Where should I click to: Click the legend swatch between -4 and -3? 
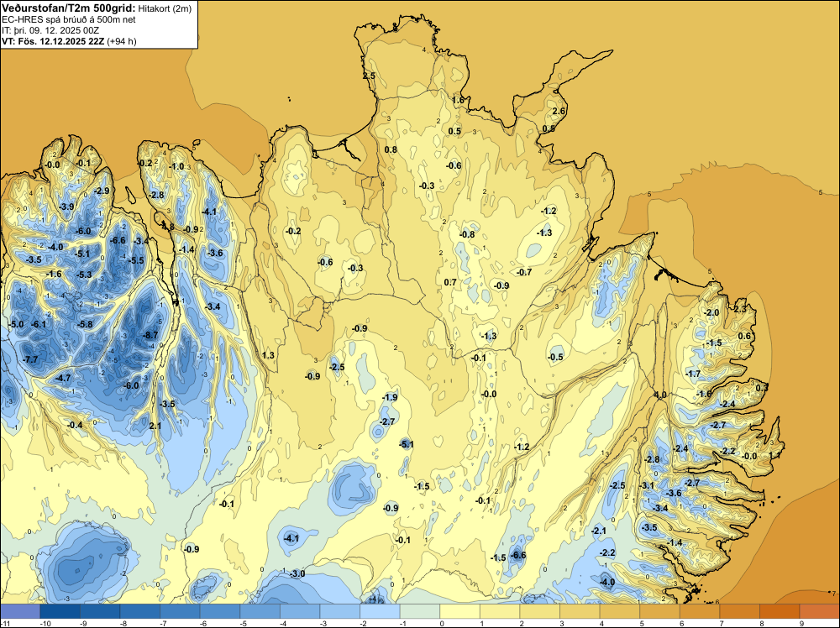[300, 611]
